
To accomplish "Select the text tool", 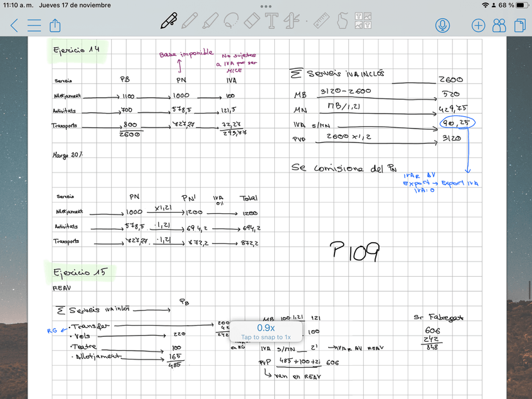I will click(x=272, y=21).
